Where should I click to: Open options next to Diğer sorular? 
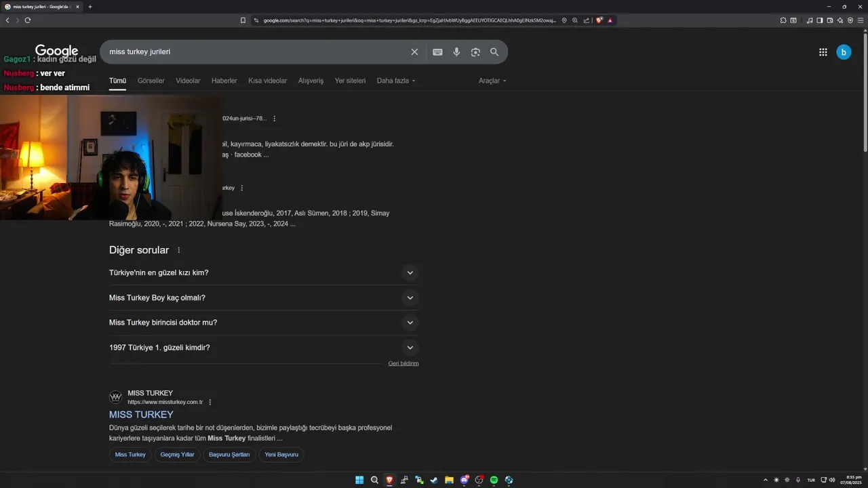pyautogui.click(x=179, y=250)
